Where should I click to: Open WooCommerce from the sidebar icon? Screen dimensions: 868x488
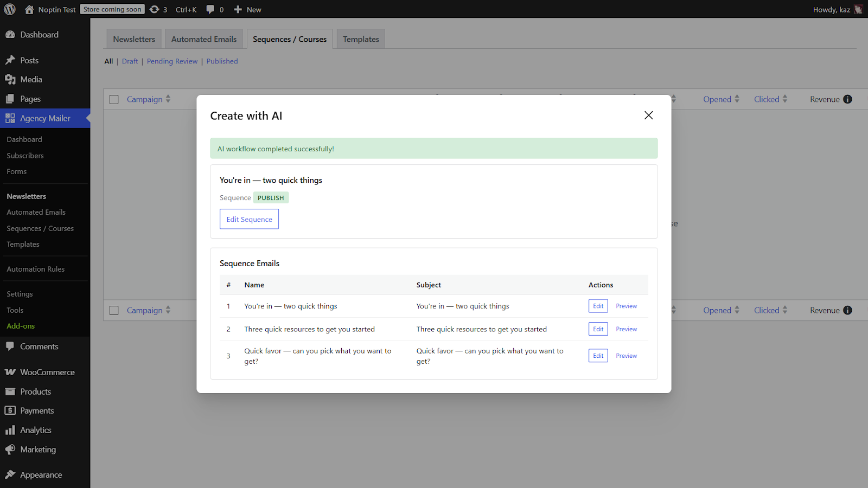coord(10,372)
